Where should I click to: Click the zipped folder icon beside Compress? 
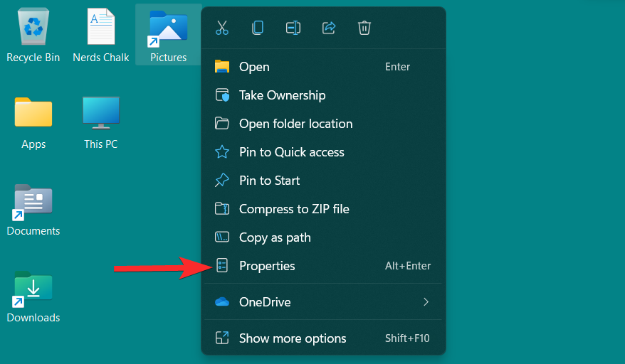222,209
